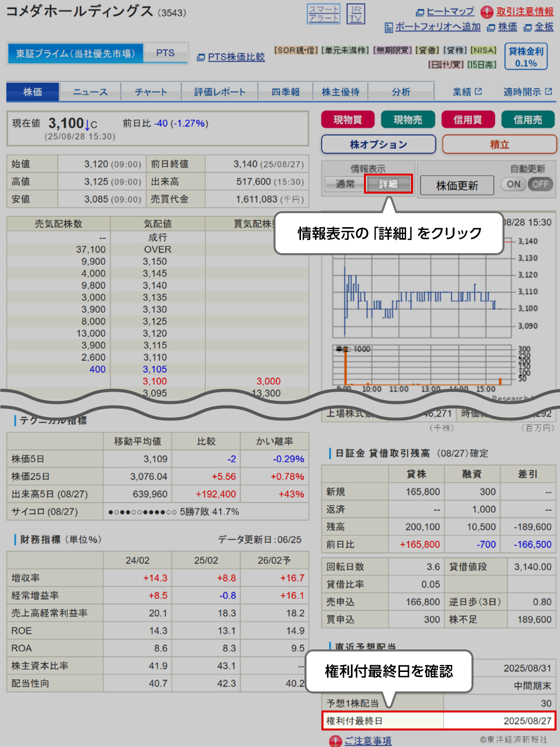Open the 評価レポート tab
The image size is (560, 747).
(x=219, y=92)
